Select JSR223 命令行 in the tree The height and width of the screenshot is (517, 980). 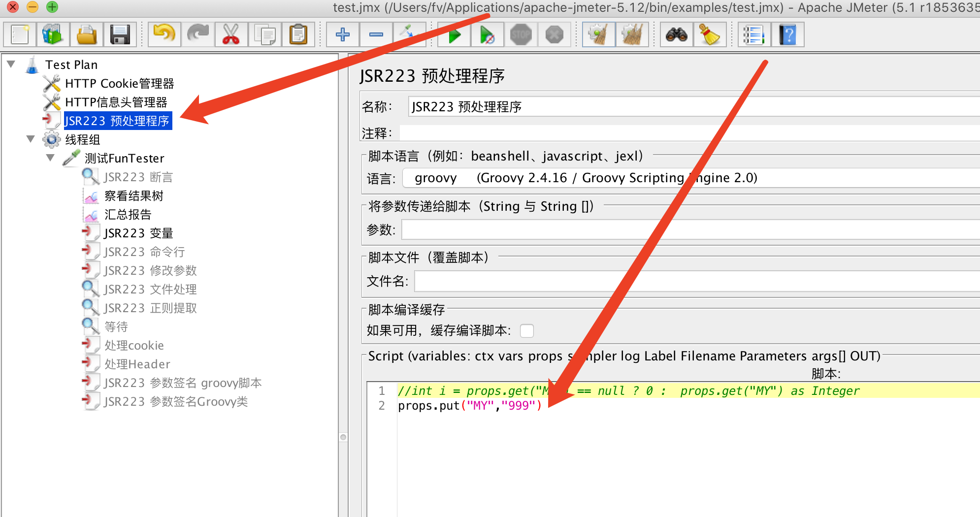pyautogui.click(x=144, y=252)
